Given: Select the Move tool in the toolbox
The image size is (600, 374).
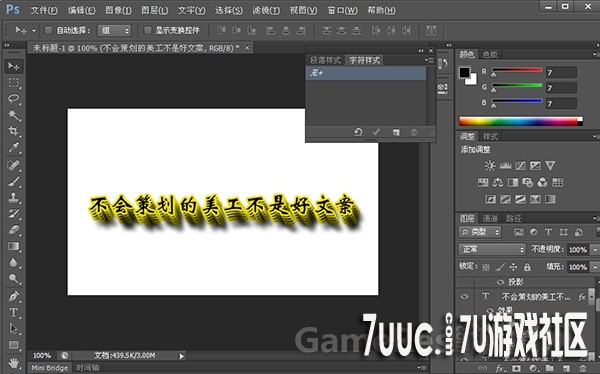Looking at the screenshot, I should pyautogui.click(x=14, y=67).
